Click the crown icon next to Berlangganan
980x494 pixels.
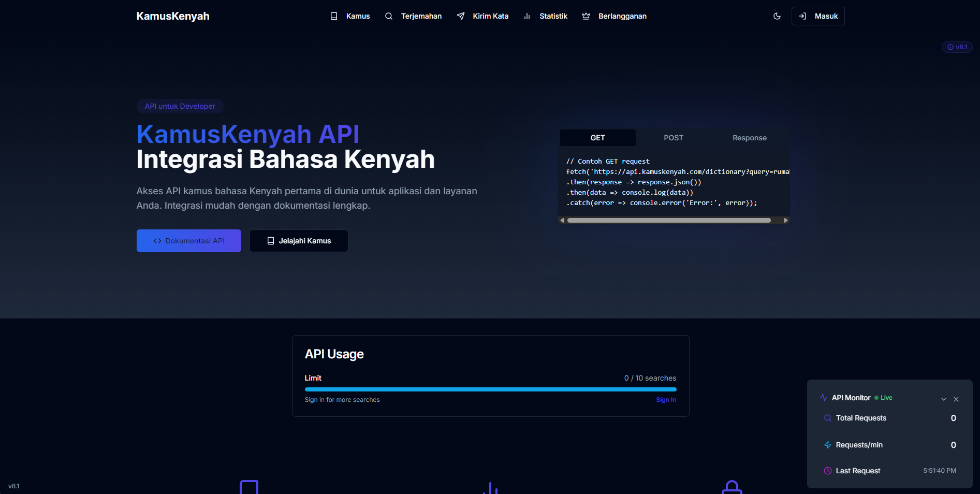[586, 16]
